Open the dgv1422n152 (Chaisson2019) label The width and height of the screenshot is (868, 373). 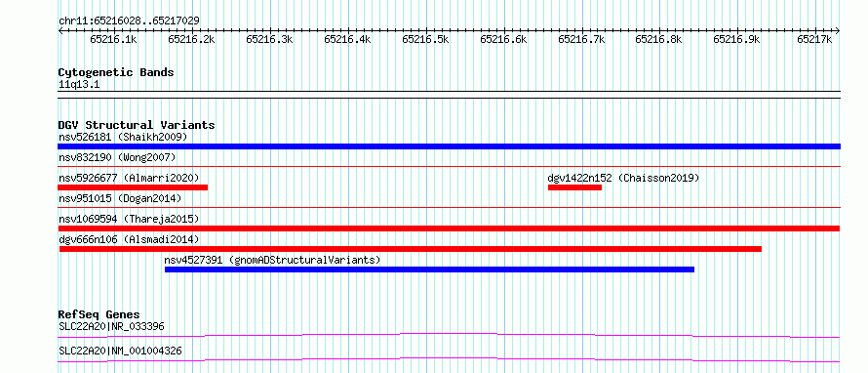[x=623, y=178]
